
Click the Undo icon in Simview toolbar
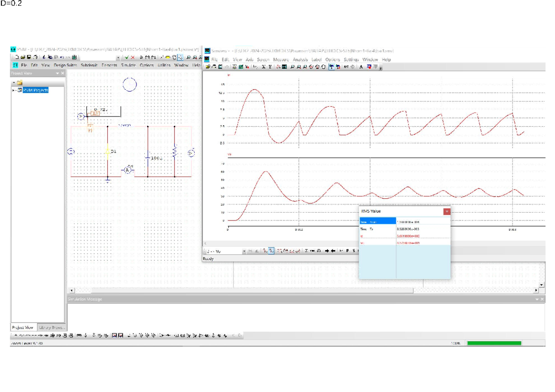[227, 67]
